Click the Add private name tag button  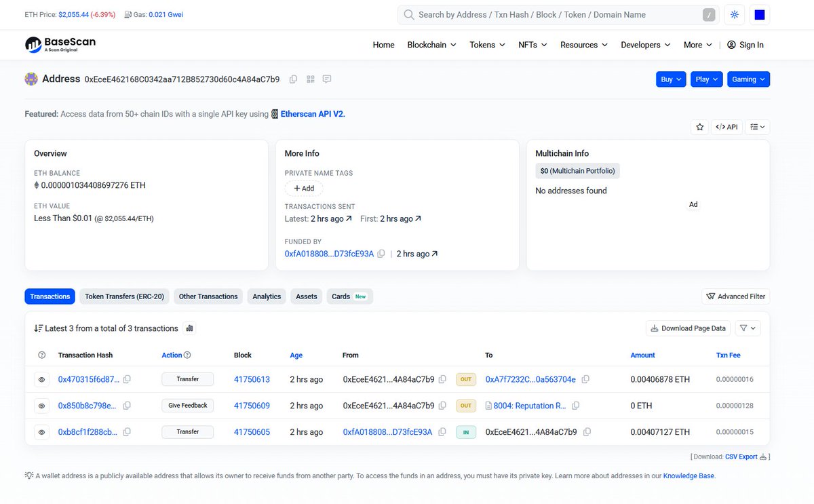[304, 189]
